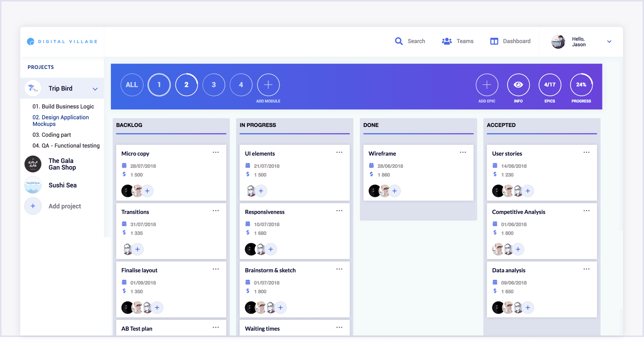Open options menu for Transitions card
Screen dimensions: 644x343
pyautogui.click(x=216, y=211)
